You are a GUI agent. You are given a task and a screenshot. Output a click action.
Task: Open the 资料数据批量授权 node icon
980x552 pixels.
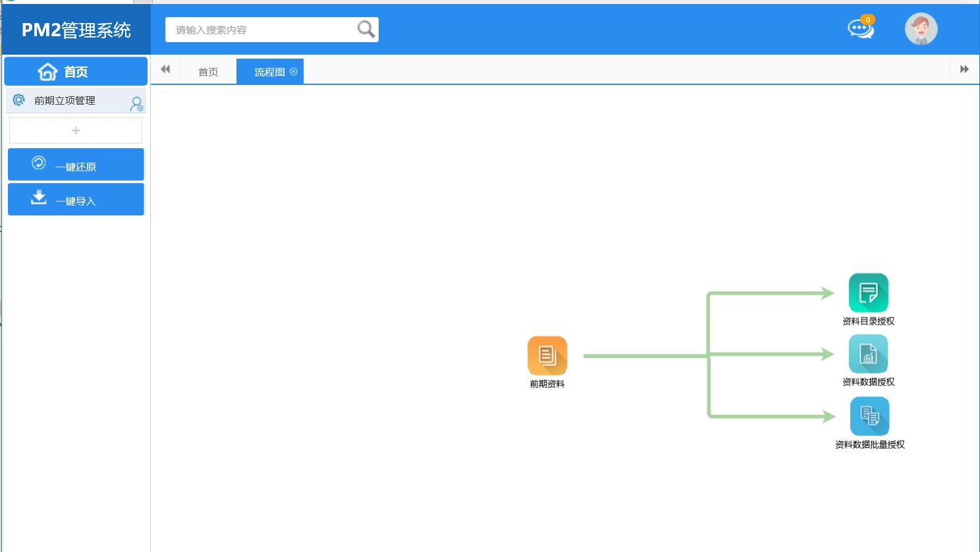869,416
